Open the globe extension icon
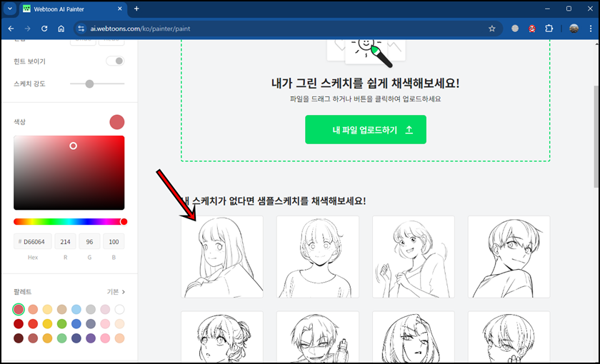Screen dimensions: 600x364 click(515, 29)
